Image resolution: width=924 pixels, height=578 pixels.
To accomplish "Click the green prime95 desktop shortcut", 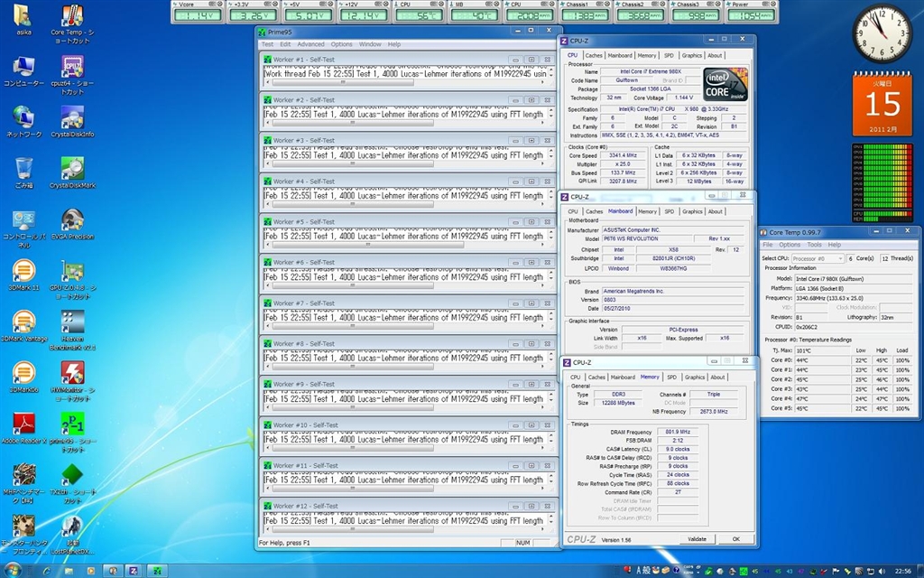I will 73,424.
